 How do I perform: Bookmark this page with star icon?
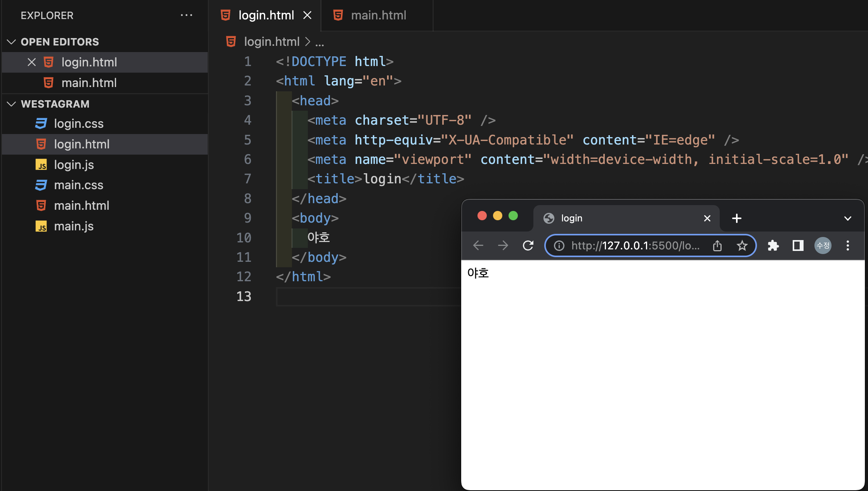click(x=742, y=245)
